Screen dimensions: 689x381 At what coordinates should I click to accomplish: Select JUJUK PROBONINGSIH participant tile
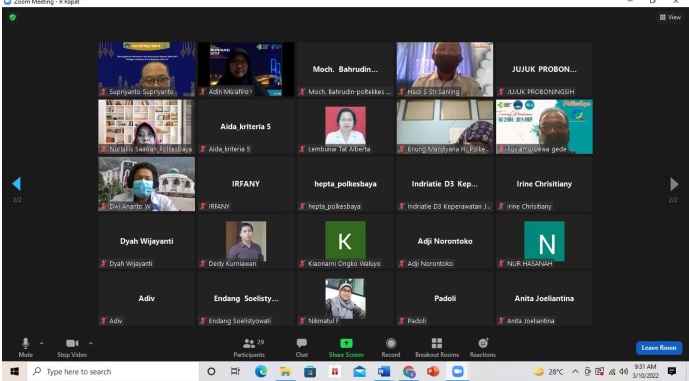coord(544,69)
